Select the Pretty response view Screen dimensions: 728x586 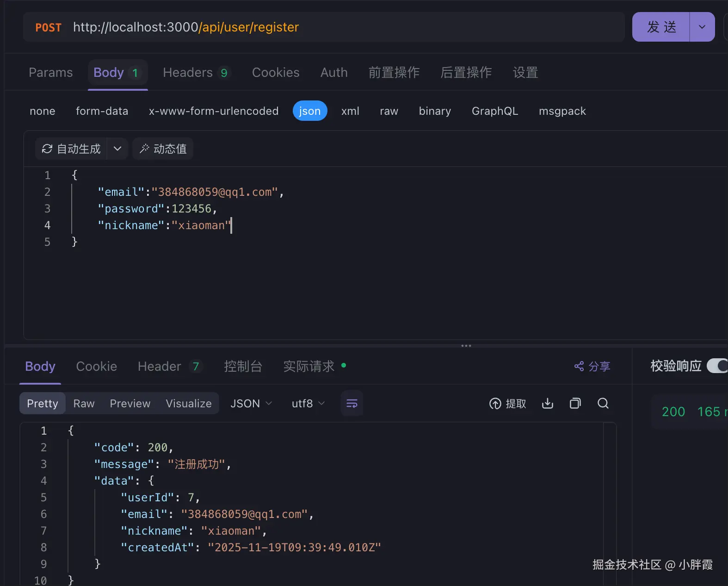click(x=43, y=404)
